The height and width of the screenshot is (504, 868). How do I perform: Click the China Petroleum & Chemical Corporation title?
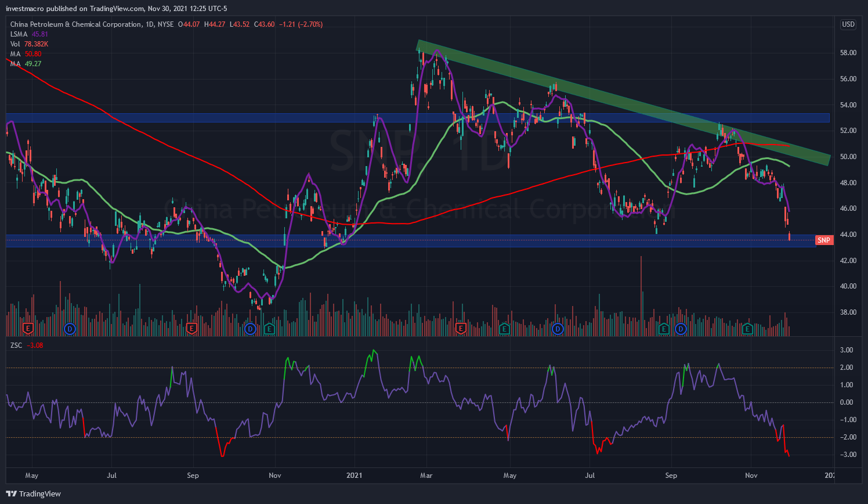[75, 24]
